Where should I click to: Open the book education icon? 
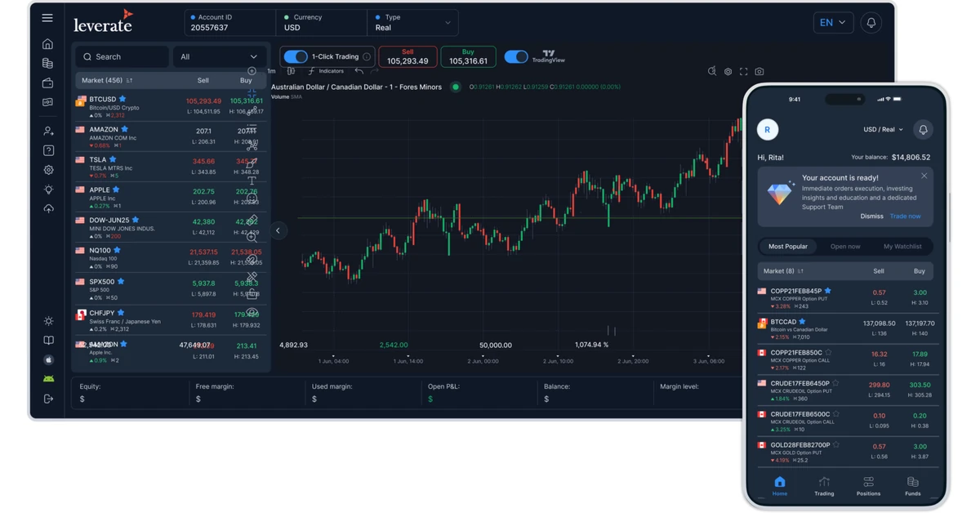tap(48, 341)
